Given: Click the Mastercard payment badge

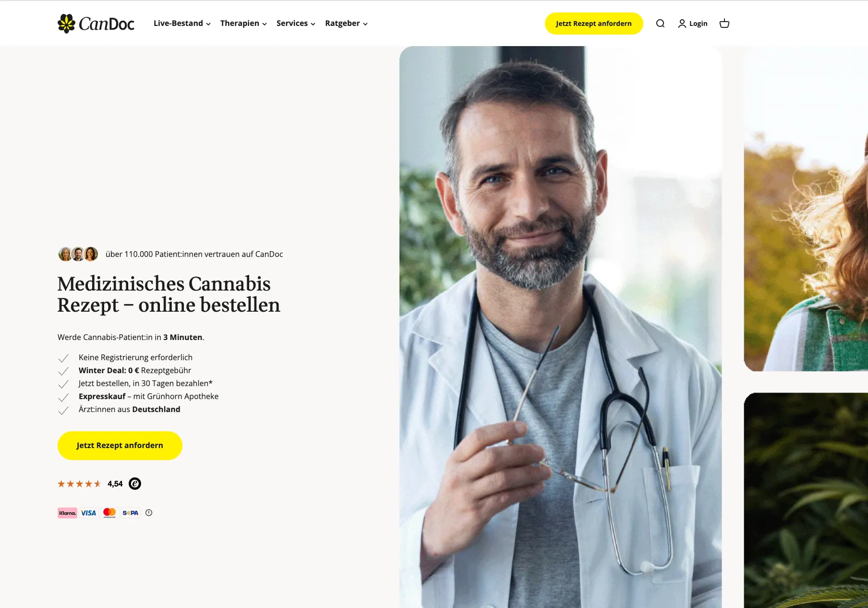Looking at the screenshot, I should 109,513.
